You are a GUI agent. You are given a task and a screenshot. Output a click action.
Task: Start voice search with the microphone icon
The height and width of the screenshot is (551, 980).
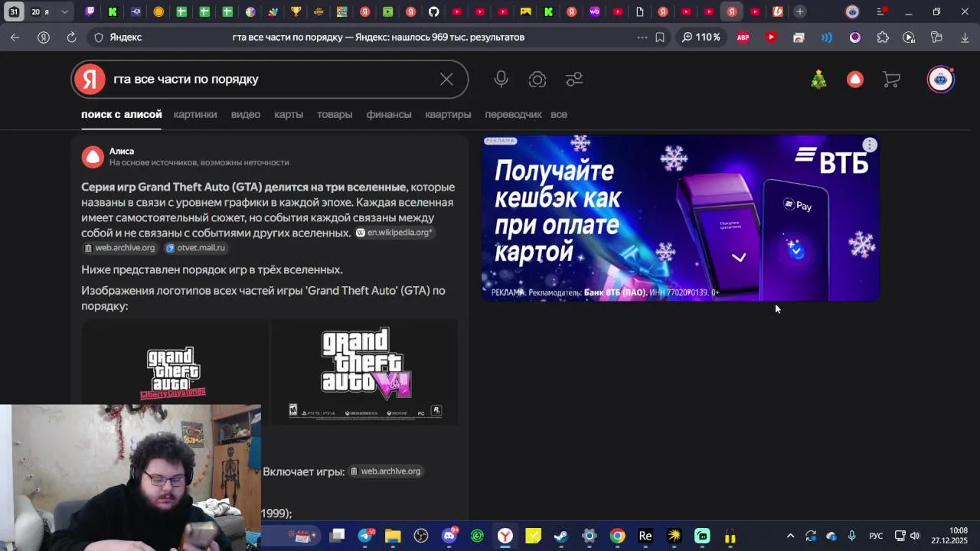[x=501, y=79]
